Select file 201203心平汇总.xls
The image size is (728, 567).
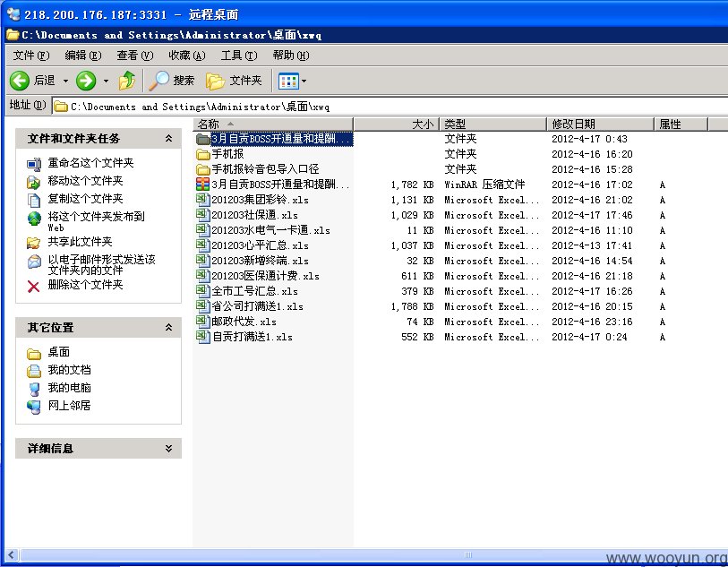253,245
